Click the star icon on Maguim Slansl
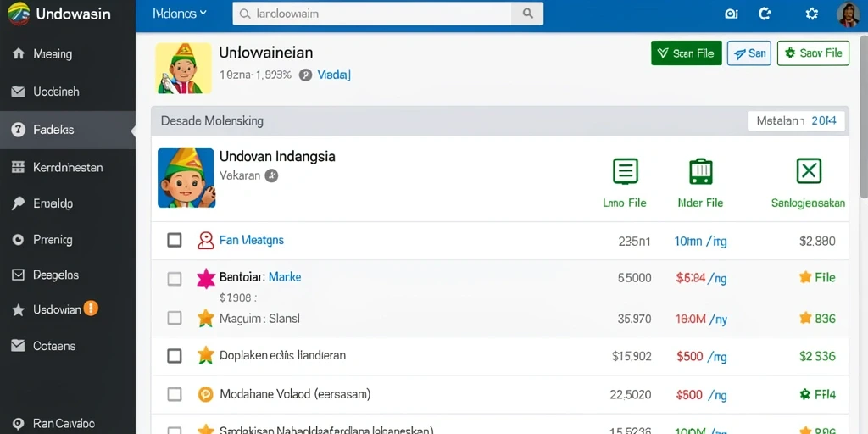This screenshot has width=868, height=434. (206, 319)
